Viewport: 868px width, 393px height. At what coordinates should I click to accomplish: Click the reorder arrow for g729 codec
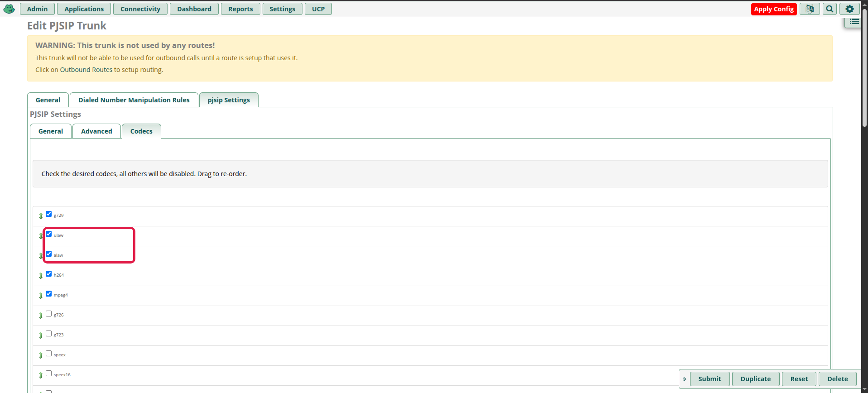(41, 216)
